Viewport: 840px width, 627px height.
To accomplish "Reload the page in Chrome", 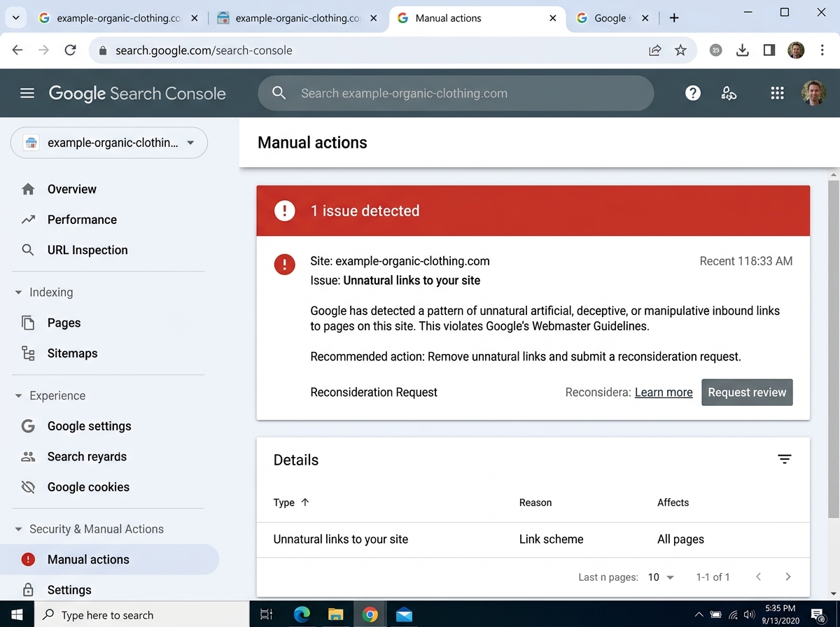I will click(70, 50).
